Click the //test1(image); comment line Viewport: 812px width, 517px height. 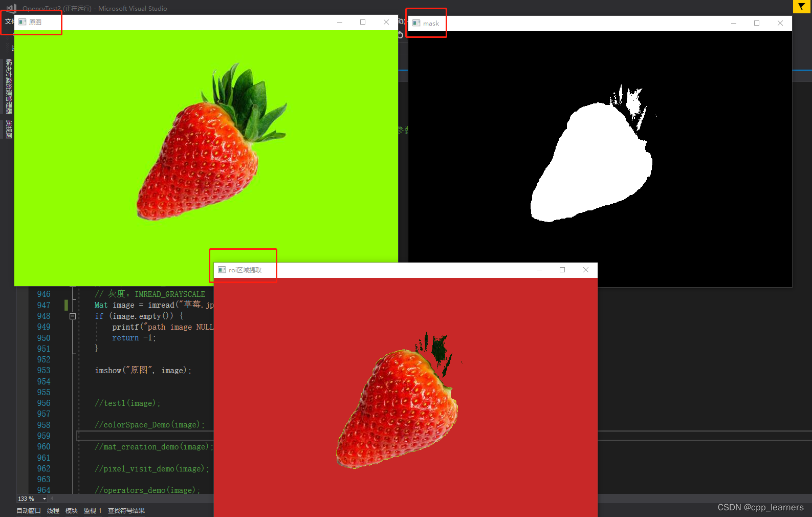pos(127,403)
